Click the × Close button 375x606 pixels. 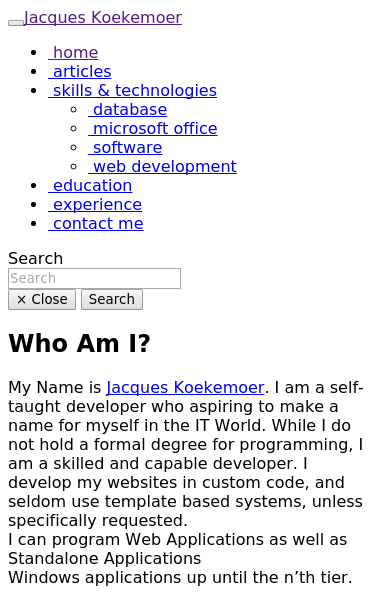(x=42, y=300)
